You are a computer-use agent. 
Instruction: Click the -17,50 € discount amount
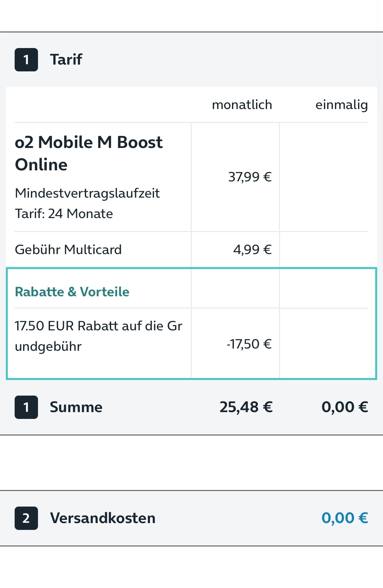tap(249, 344)
